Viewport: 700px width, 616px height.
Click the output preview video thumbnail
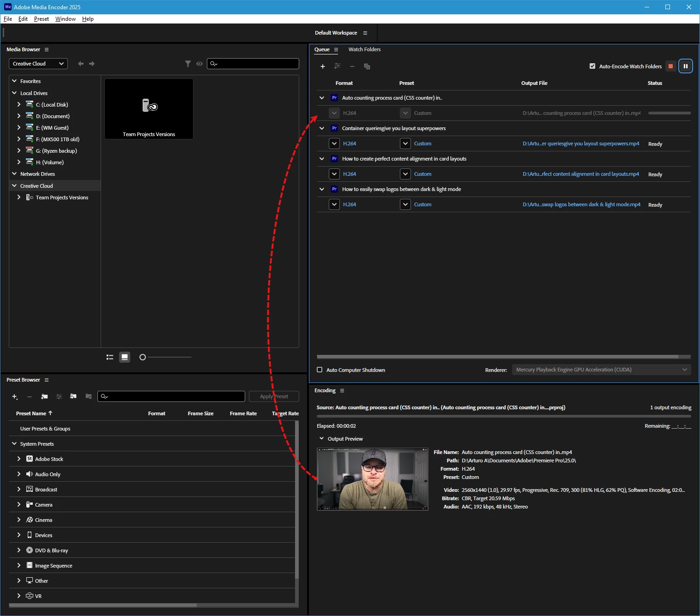pyautogui.click(x=373, y=479)
